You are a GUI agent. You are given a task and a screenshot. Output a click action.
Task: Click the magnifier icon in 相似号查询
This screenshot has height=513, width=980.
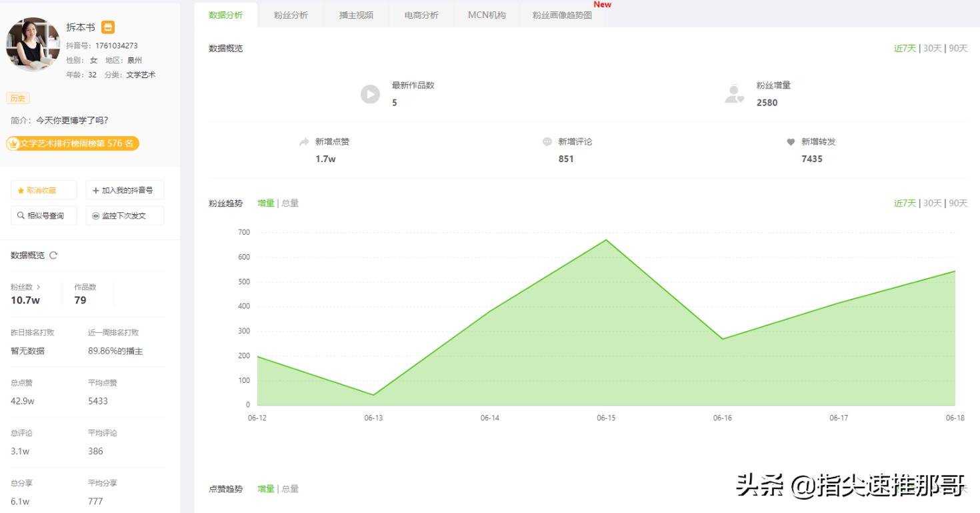tap(20, 215)
